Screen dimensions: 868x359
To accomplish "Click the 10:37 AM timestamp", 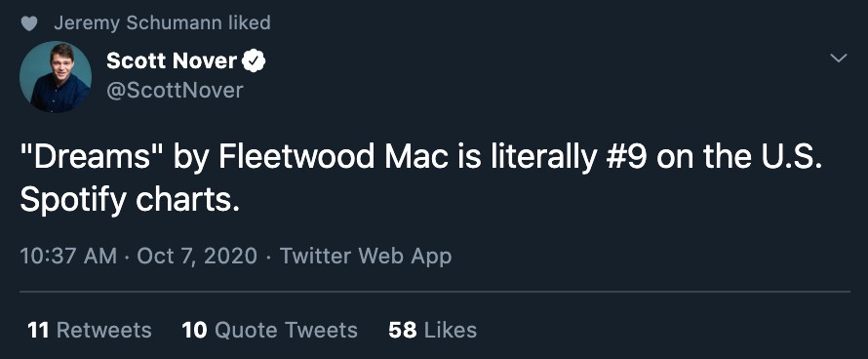I will pyautogui.click(x=68, y=256).
